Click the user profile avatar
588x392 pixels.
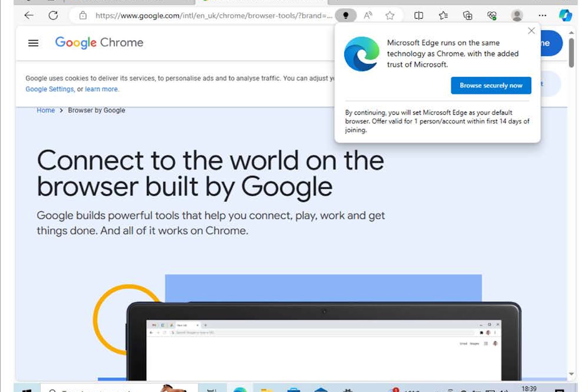517,15
